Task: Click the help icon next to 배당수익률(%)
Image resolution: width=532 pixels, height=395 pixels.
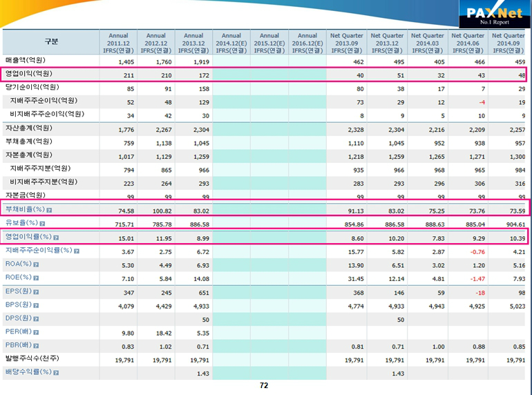Action: click(x=57, y=372)
